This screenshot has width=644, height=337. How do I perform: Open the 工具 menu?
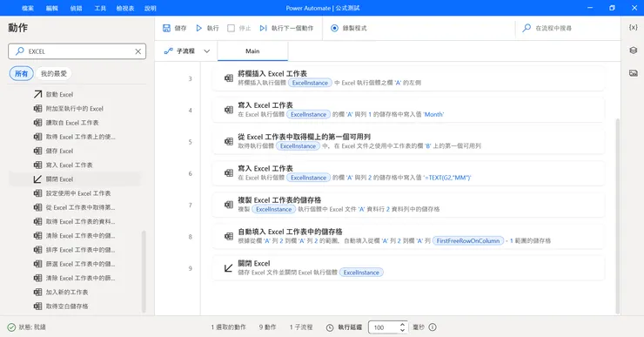[x=100, y=8]
